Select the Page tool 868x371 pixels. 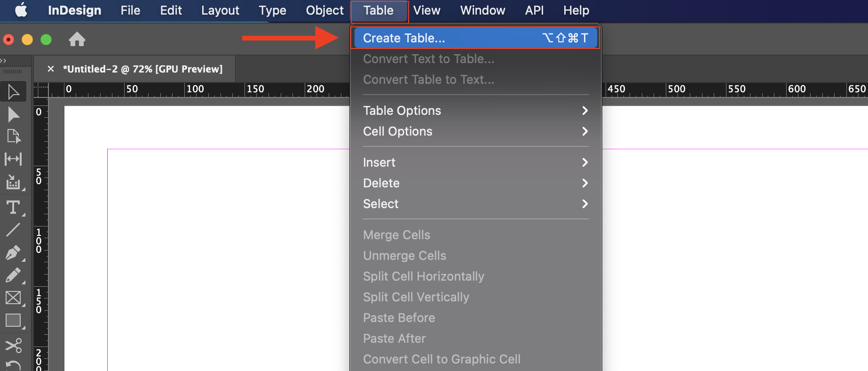pos(14,137)
